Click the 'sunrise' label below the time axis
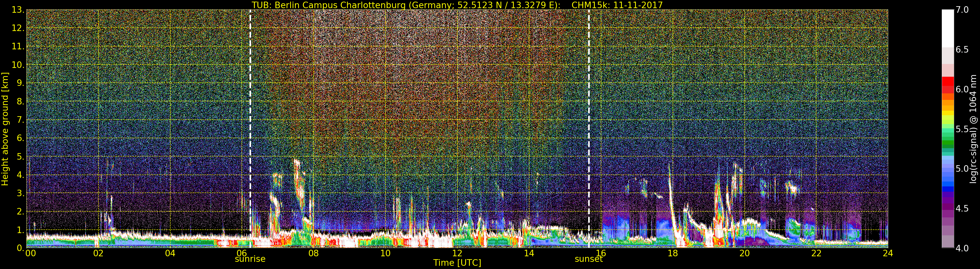980x269 pixels. 250,259
